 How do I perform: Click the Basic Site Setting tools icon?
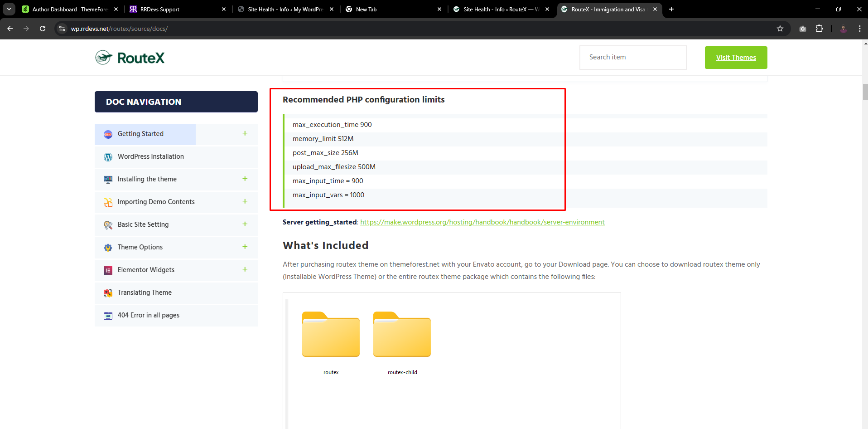108,225
